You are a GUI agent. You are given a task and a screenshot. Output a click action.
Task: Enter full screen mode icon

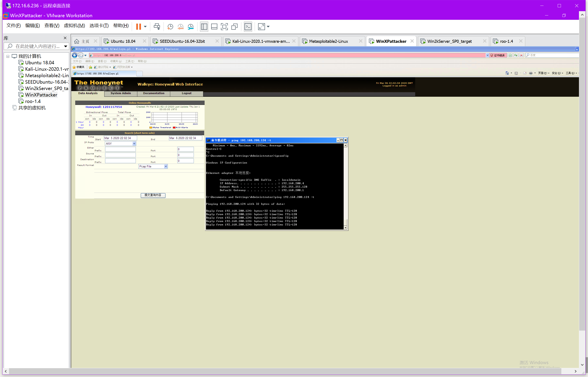point(224,26)
